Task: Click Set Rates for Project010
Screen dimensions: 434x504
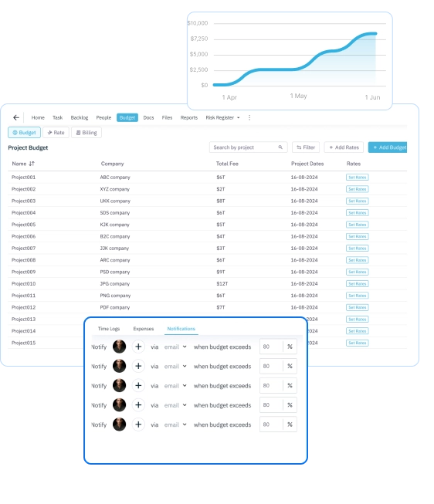Action: [357, 283]
